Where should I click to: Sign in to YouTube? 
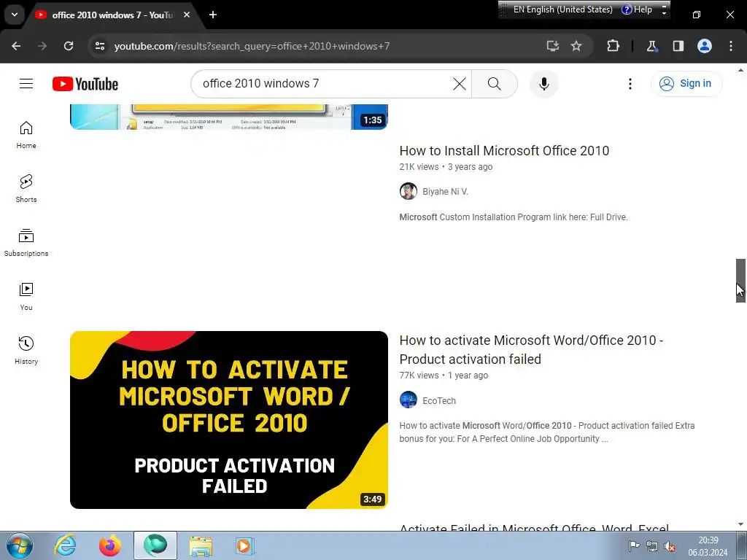click(686, 84)
